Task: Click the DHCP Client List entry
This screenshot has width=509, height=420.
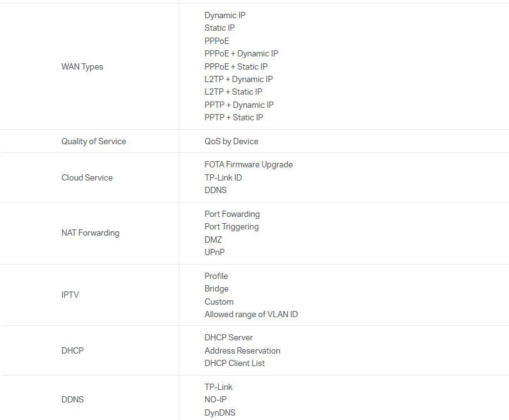Action: click(234, 363)
